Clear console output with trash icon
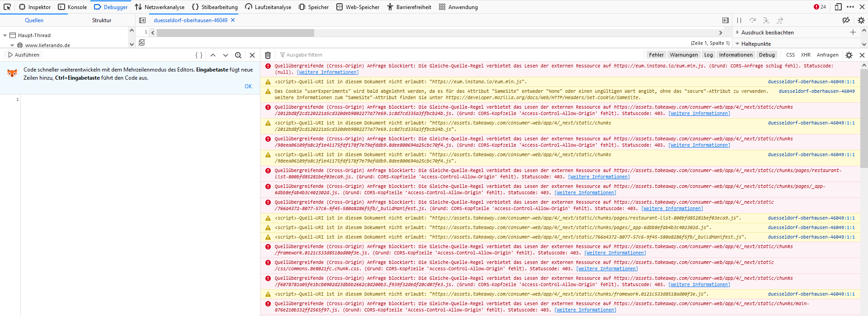The width and height of the screenshot is (868, 316). [268, 55]
